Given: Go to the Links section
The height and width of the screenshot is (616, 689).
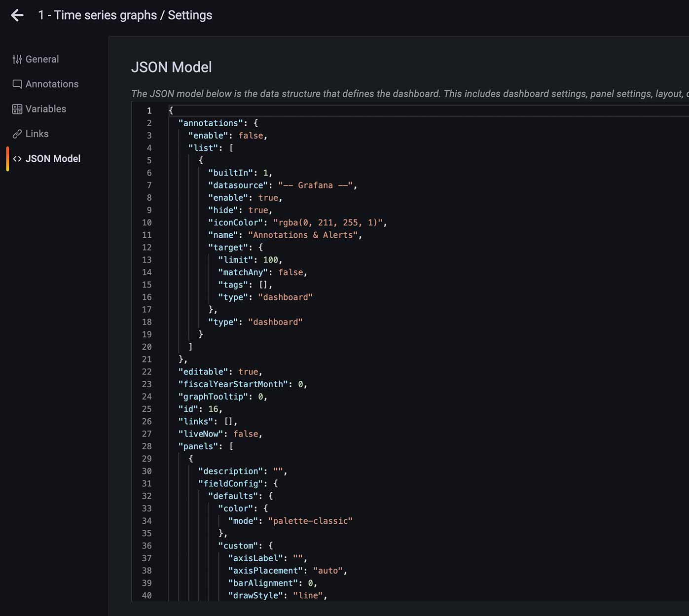Looking at the screenshot, I should click(31, 134).
